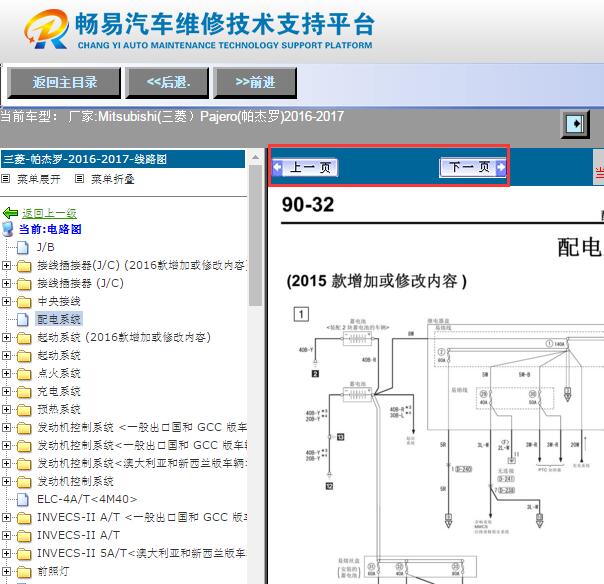The height and width of the screenshot is (584, 604).
Task: Follow the 返回上一级 link
Action: [x=49, y=213]
